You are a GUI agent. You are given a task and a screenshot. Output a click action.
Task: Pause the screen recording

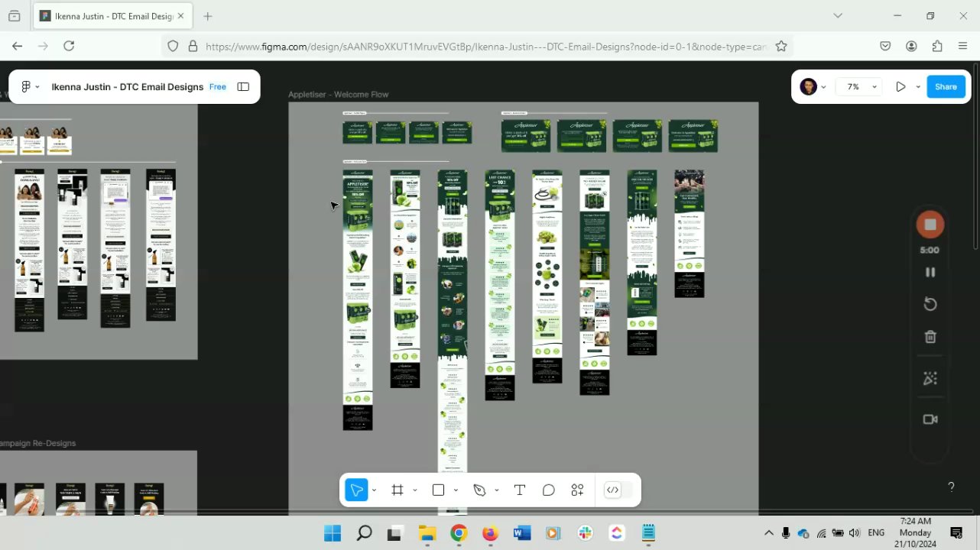tap(930, 272)
